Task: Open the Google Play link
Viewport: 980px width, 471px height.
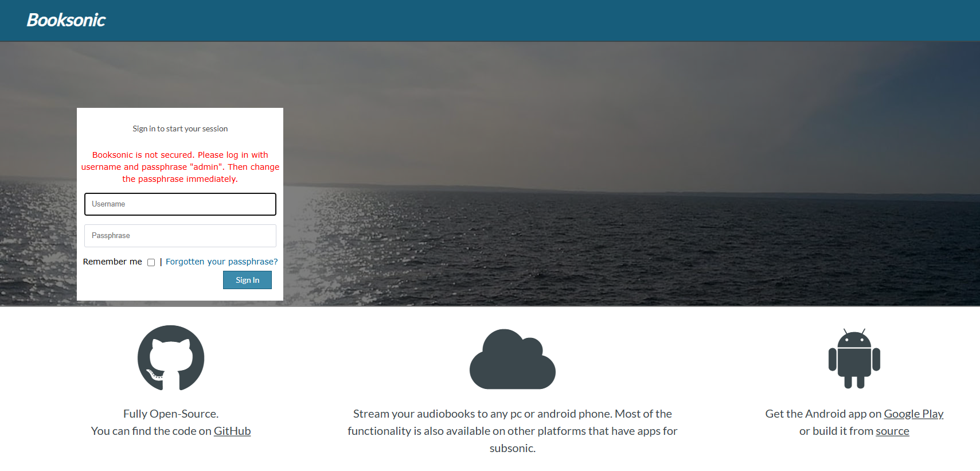Action: [913, 414]
